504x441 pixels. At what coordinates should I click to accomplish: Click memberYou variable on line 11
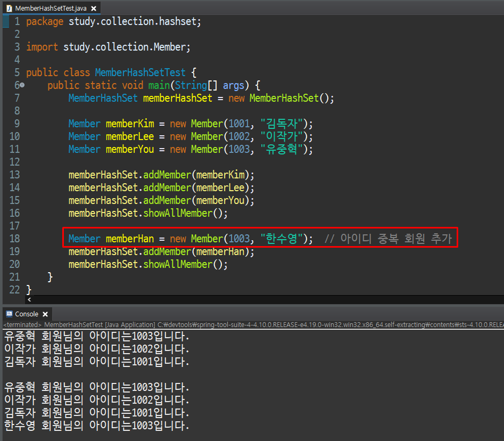130,149
